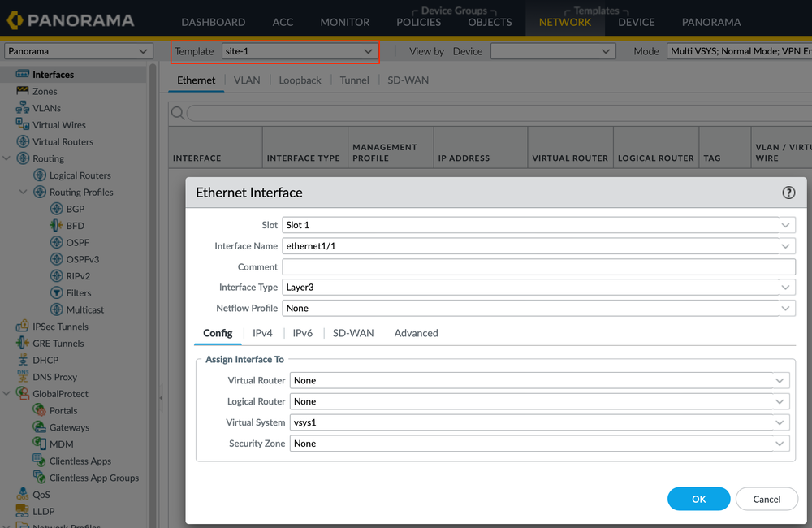Image resolution: width=812 pixels, height=528 pixels.
Task: Click into the Comment text field
Action: [x=538, y=266]
